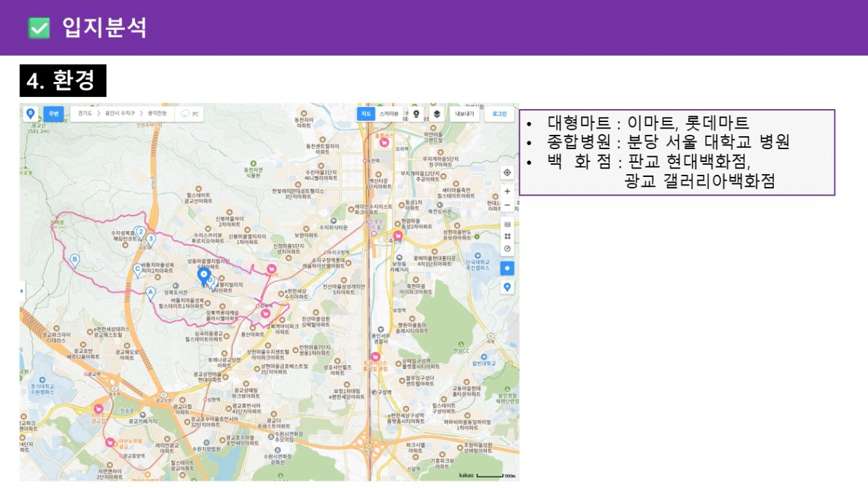Click the 보정동 카페거리 label
868x488 pixels.
pos(400,266)
